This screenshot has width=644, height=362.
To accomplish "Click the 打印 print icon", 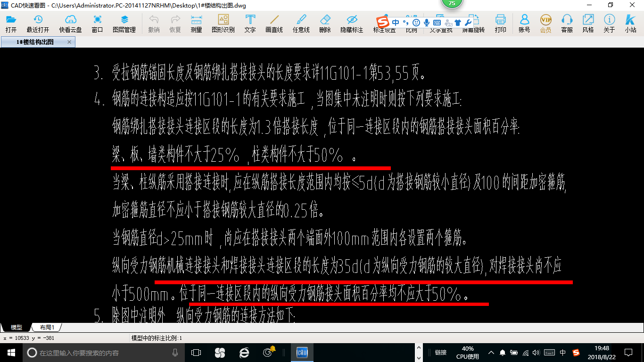I will click(x=500, y=24).
